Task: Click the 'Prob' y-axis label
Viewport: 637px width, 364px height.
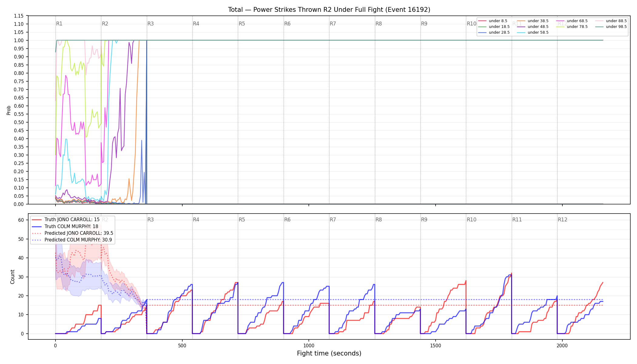Action: [8, 110]
